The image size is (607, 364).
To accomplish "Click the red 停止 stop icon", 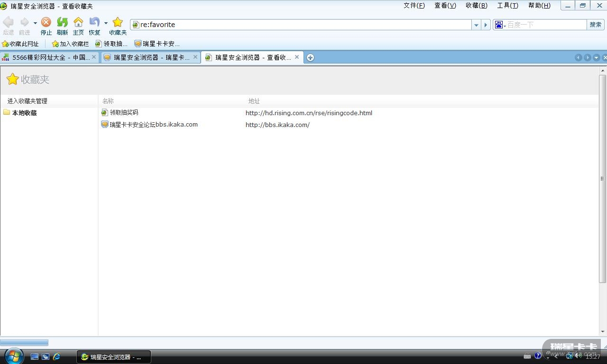I will coord(46,22).
